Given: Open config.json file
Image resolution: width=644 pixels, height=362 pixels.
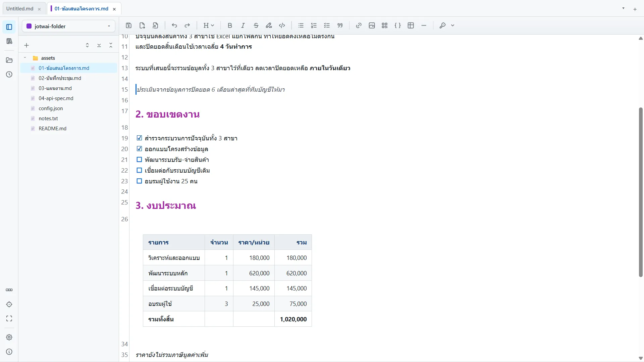Looking at the screenshot, I should click(68, 108).
